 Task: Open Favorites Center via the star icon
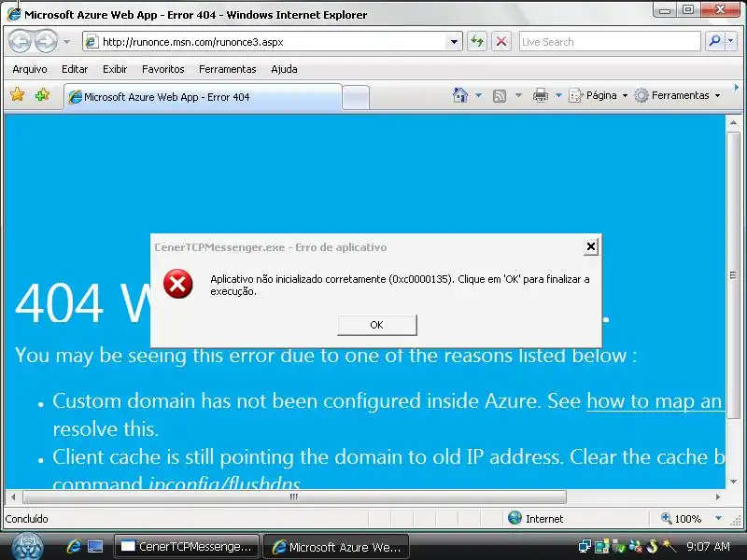coord(17,95)
